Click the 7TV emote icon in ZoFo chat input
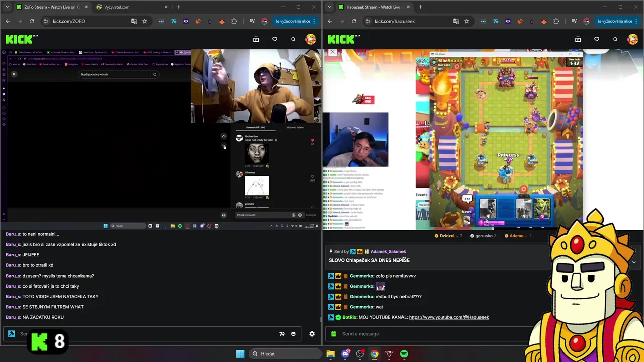The height and width of the screenshot is (362, 644). [x=282, y=334]
